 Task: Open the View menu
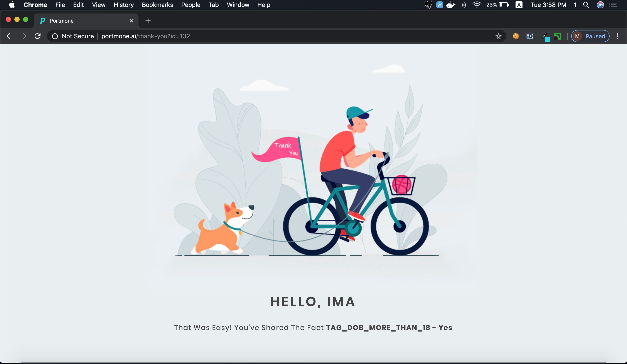tap(99, 5)
